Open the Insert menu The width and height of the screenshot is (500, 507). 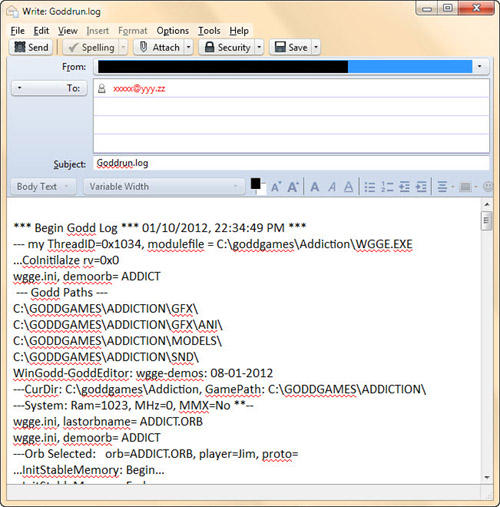[x=98, y=31]
